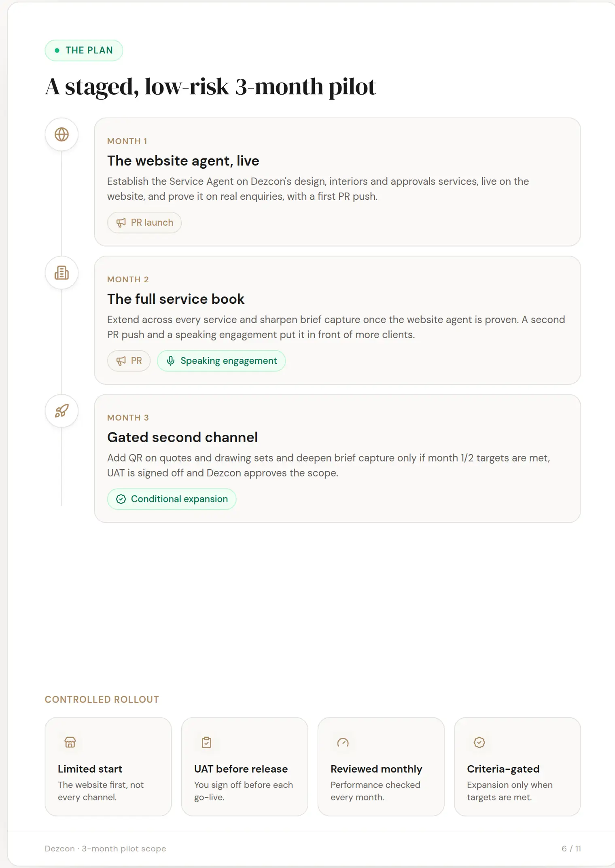
Task: Click the globe icon beside Month 1
Action: (61, 135)
